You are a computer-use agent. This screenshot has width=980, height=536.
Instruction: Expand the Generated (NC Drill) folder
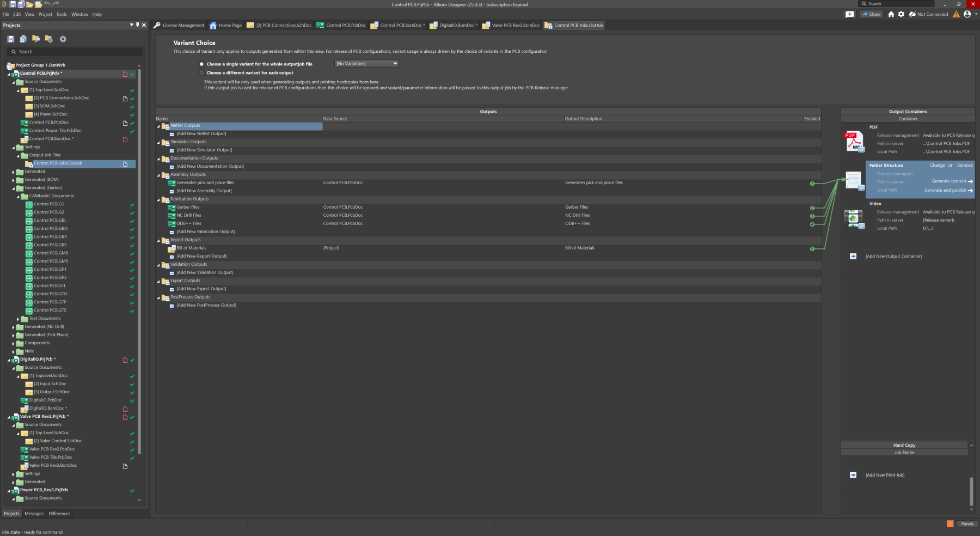coord(14,327)
